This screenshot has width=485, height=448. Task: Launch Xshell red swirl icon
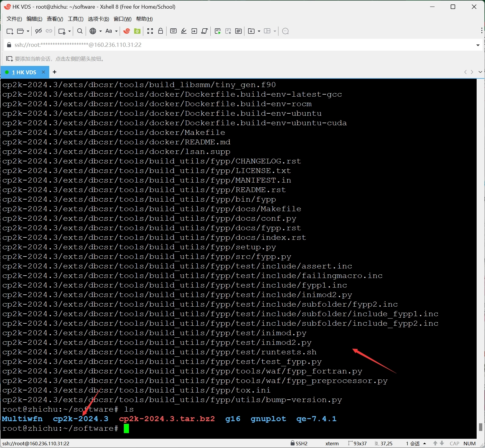(127, 31)
